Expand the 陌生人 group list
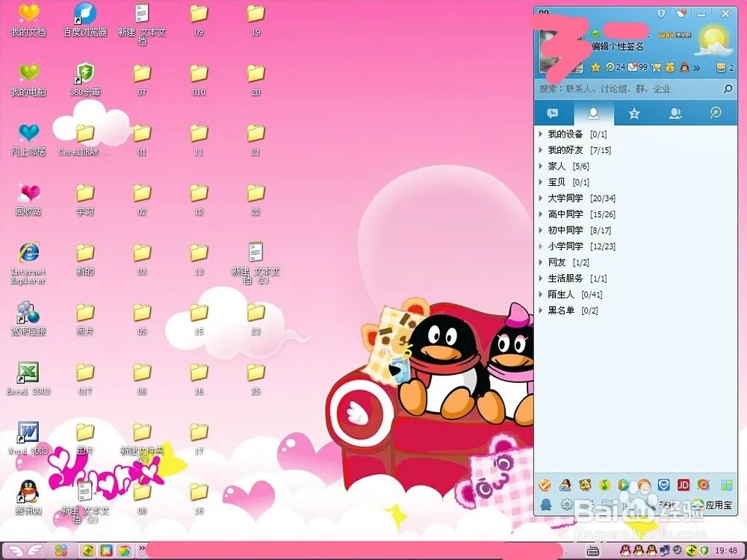Viewport: 747px width, 560px height. (x=560, y=294)
